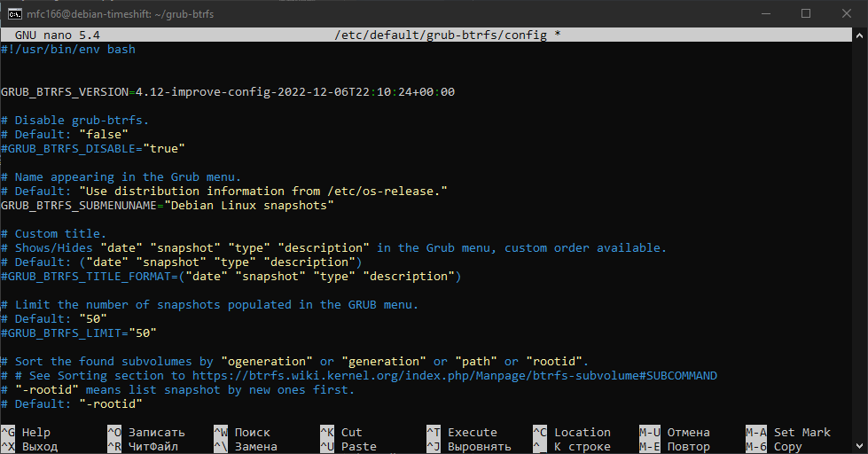Close the grub-btrfs terminal window

click(x=847, y=13)
